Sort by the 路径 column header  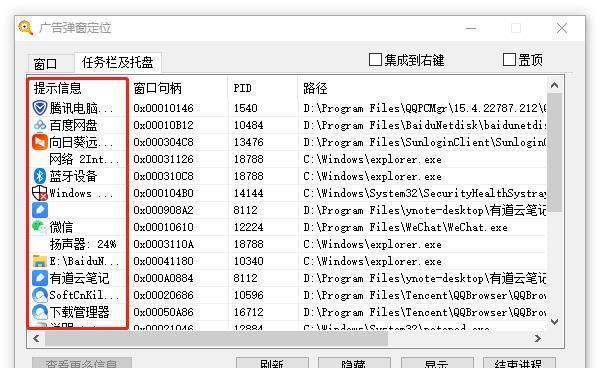pyautogui.click(x=422, y=88)
